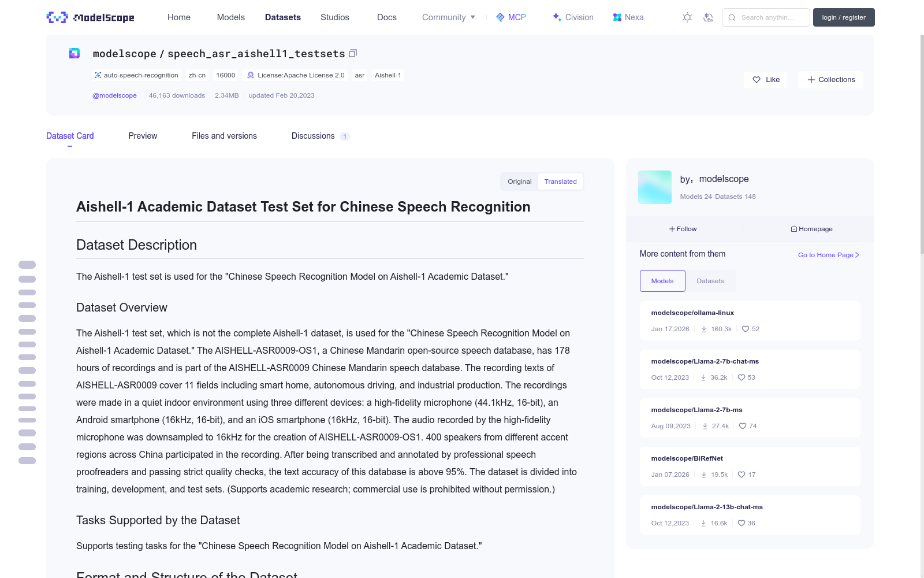Open the Discussions tab

click(x=321, y=136)
